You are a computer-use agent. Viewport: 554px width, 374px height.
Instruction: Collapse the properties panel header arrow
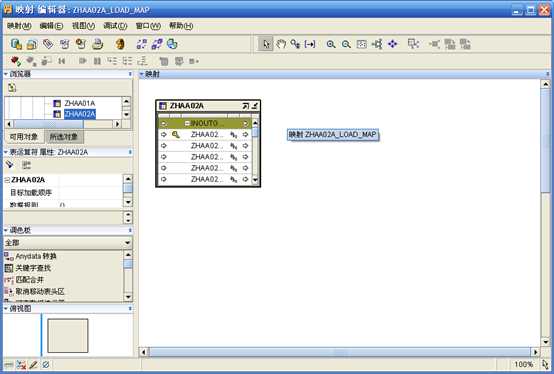[x=6, y=152]
